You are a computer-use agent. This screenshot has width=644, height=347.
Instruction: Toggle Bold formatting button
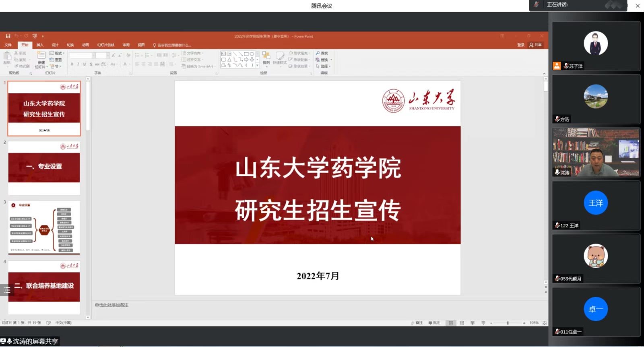(72, 64)
